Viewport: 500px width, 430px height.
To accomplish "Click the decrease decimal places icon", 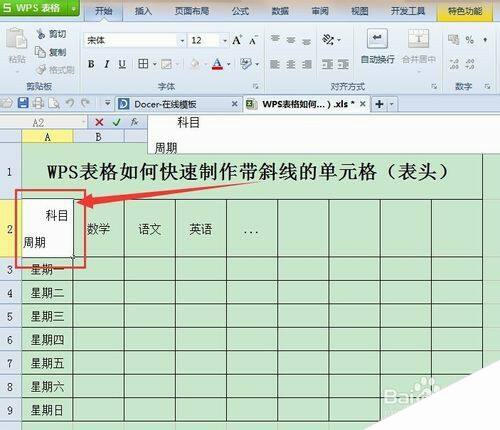I will point(470,64).
